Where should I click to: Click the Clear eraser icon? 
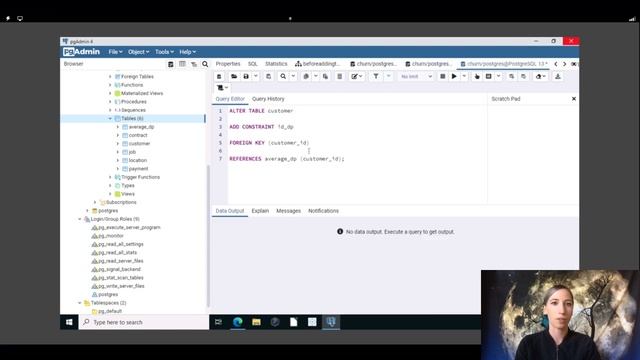540,76
